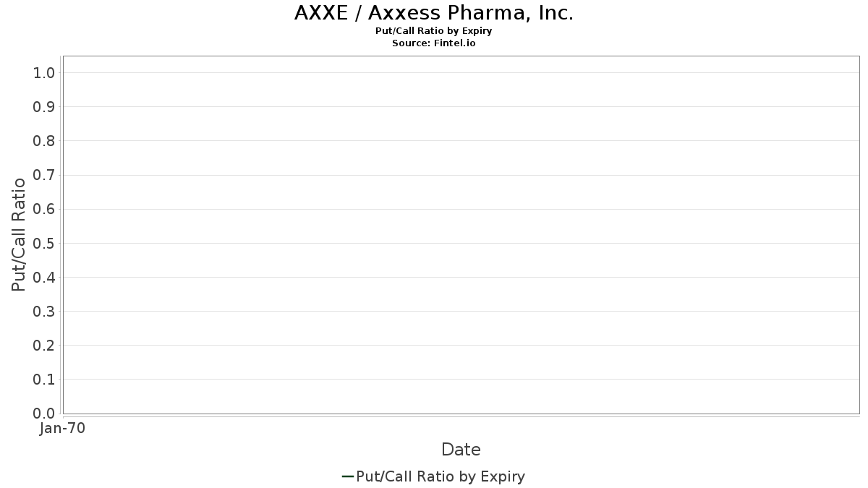Toggle the Put/Call Ratio by Expiry legend label
The image size is (868, 488).
tap(441, 476)
